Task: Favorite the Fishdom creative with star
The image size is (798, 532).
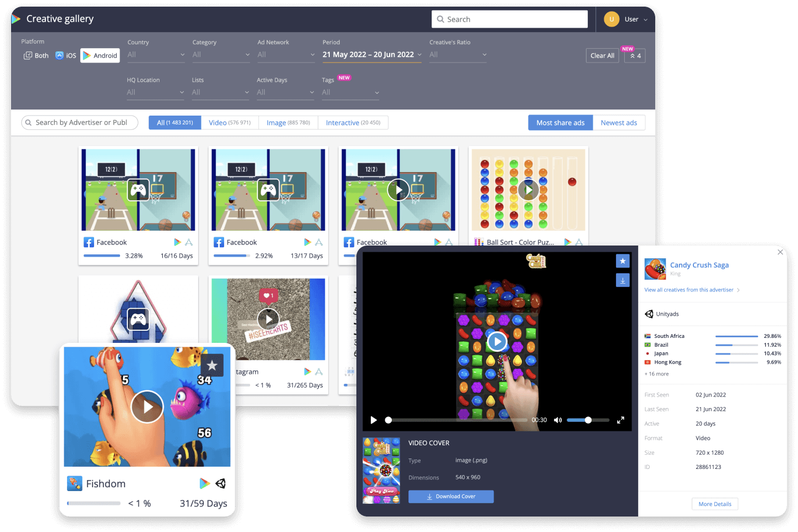Action: [212, 365]
